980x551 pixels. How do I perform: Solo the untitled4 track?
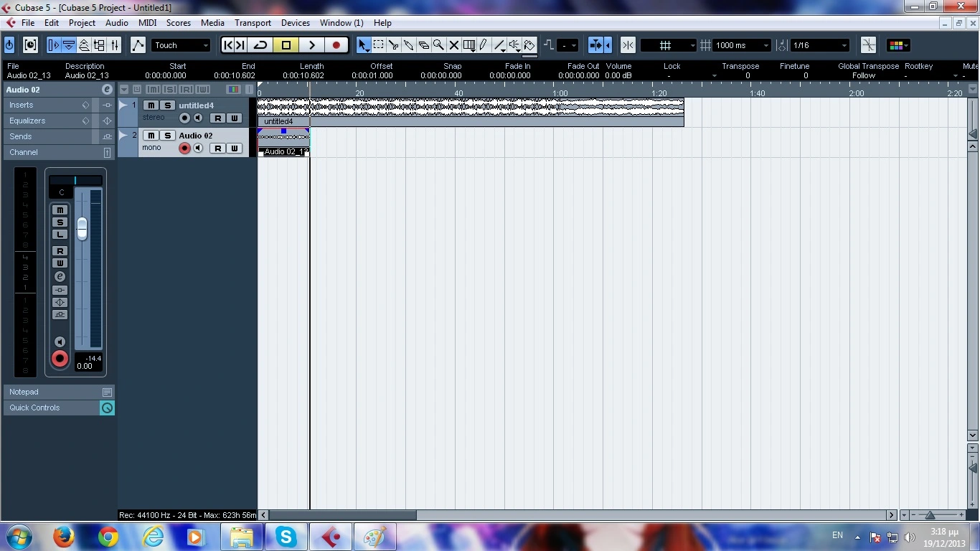167,105
